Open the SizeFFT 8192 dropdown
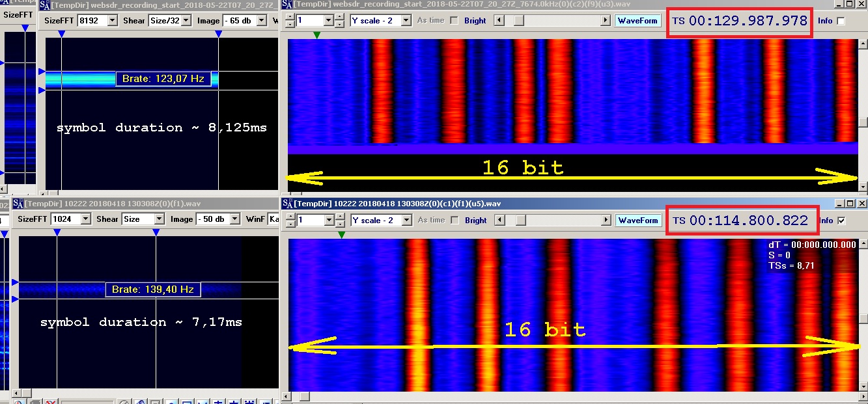 click(111, 21)
